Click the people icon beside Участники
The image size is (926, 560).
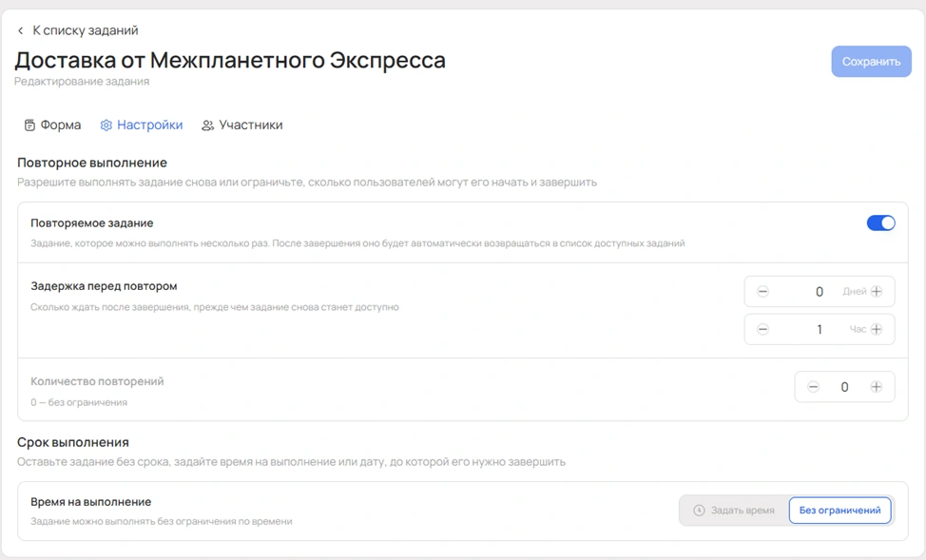(207, 126)
